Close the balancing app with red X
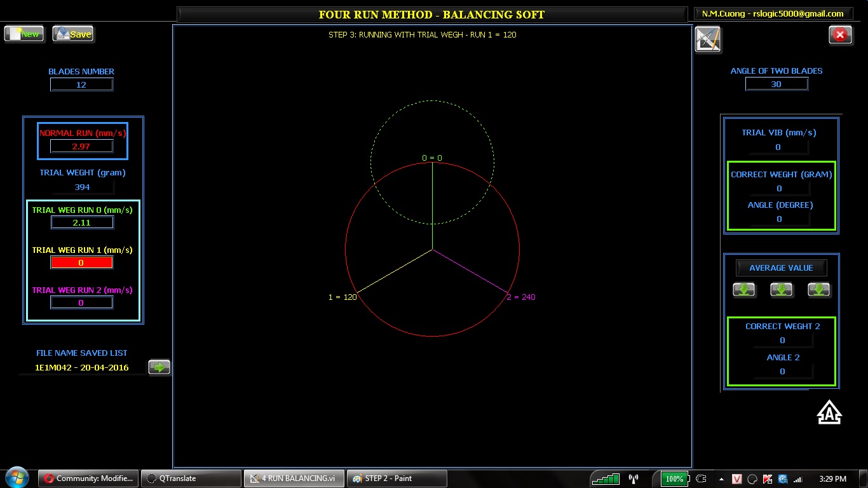This screenshot has height=488, width=868. click(x=840, y=35)
